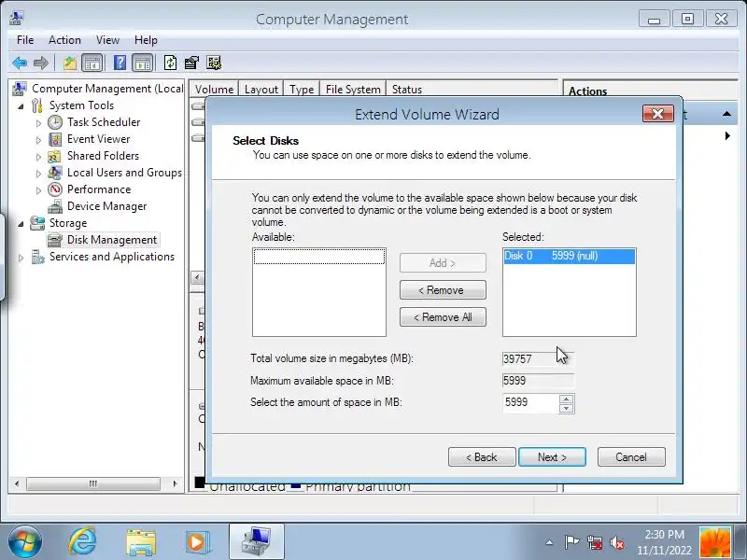The width and height of the screenshot is (747, 560).
Task: Decrease space amount with down spinner
Action: [x=567, y=409]
